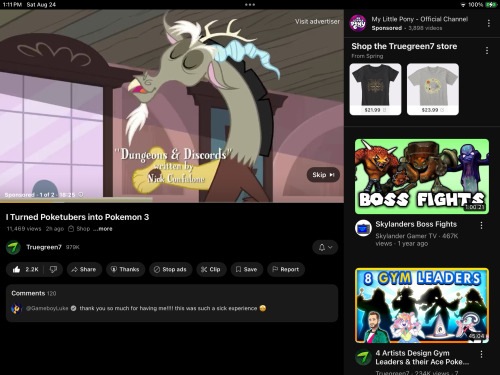Open the Comments section

tap(172, 303)
